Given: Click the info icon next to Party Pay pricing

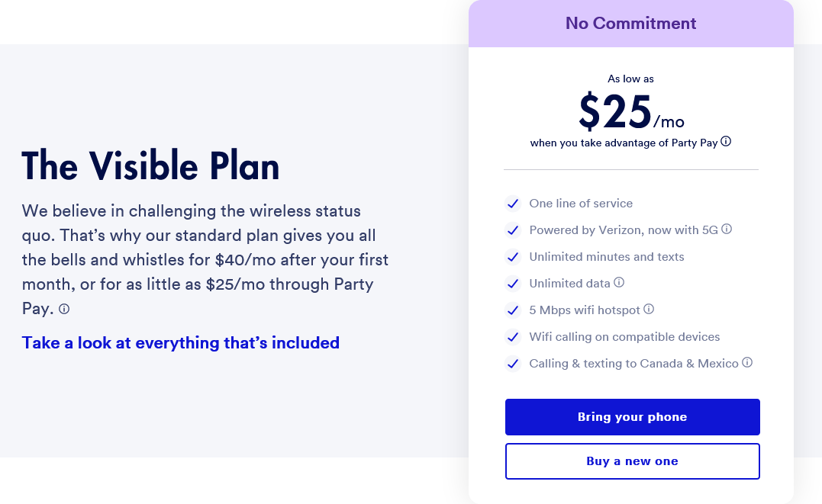Looking at the screenshot, I should [x=726, y=141].
